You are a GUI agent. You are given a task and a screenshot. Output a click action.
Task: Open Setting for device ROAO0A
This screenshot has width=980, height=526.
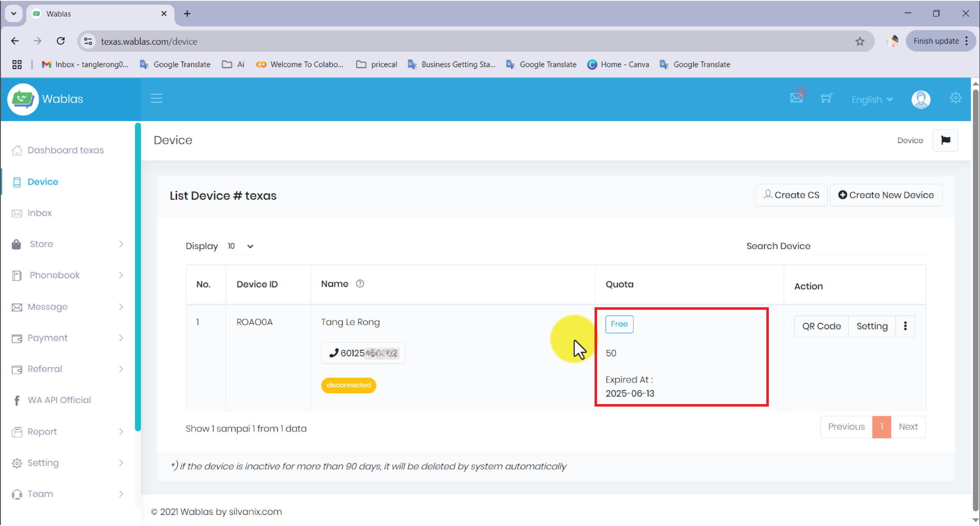pos(872,326)
